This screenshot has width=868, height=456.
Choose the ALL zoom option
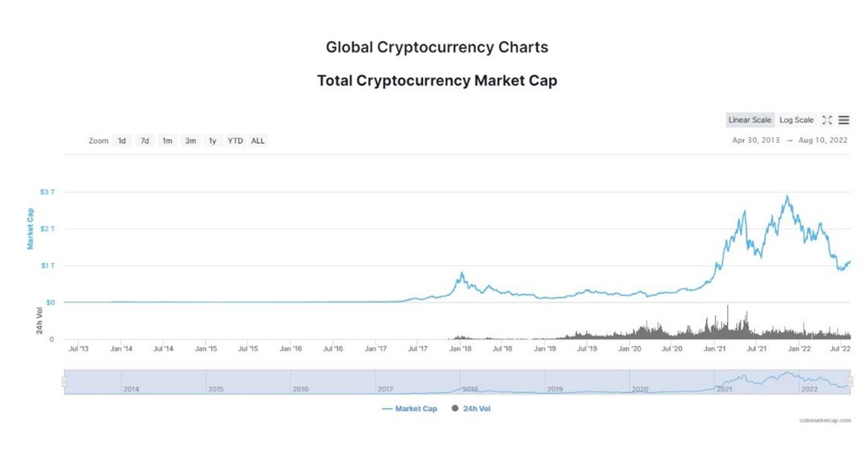257,140
